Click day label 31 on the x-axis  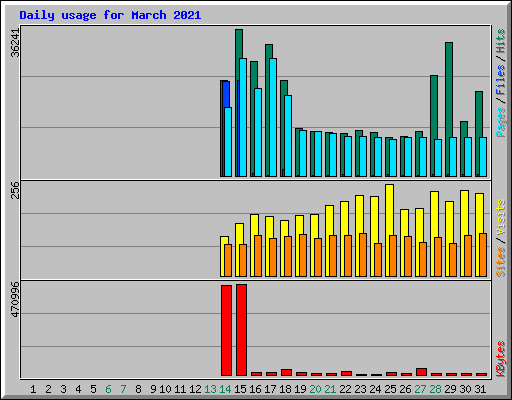click(x=480, y=389)
